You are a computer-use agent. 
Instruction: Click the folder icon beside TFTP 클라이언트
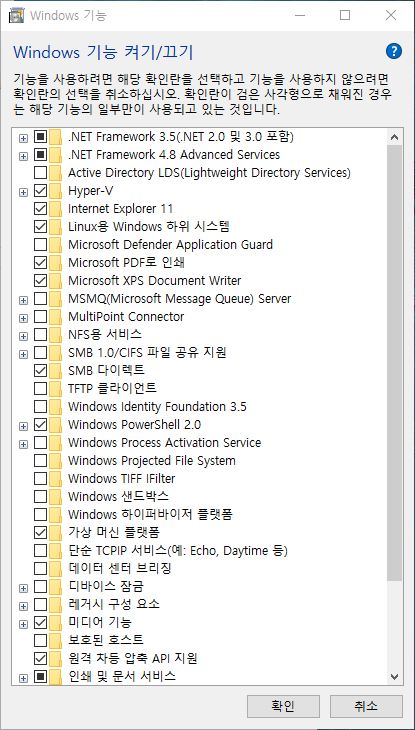coord(55,388)
